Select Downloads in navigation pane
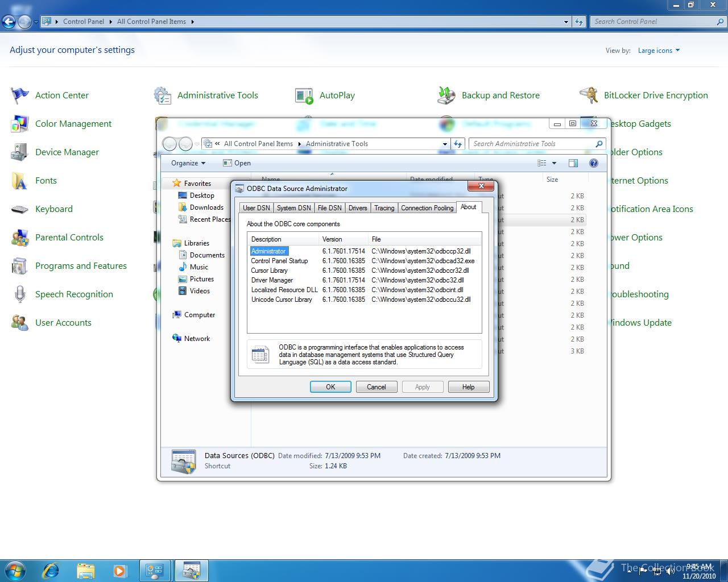 tap(206, 207)
